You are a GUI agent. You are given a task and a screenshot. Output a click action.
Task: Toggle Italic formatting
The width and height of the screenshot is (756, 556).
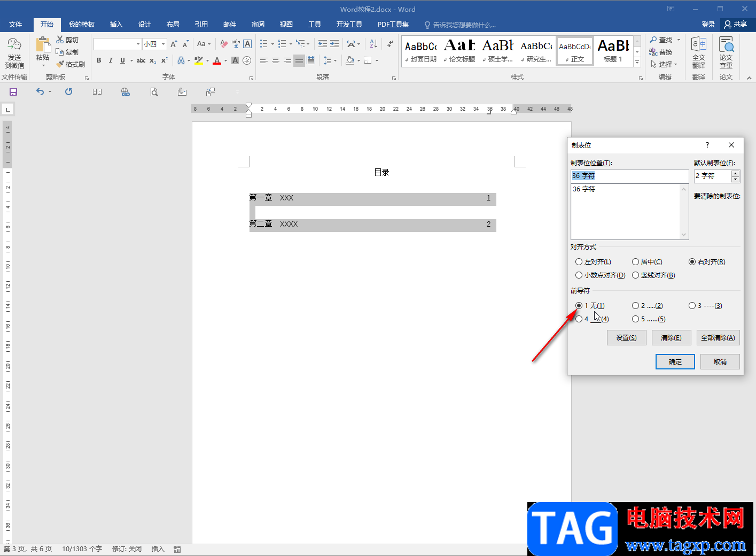[x=111, y=60]
